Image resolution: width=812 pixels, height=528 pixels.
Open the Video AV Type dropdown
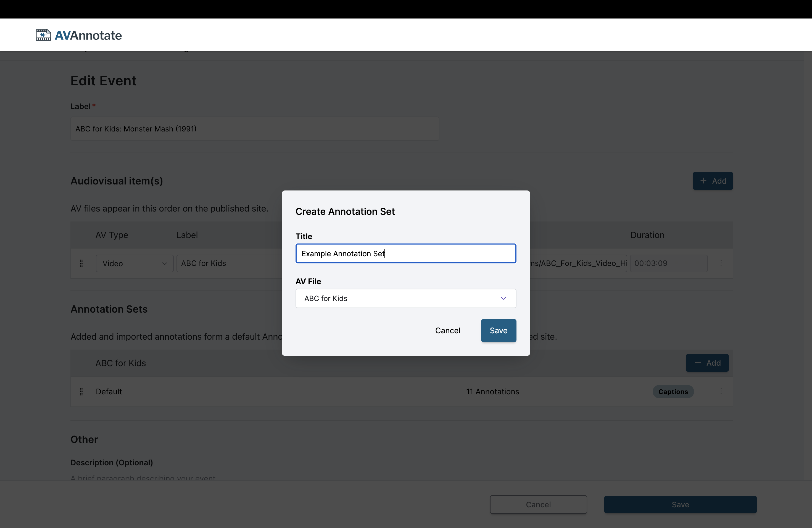pyautogui.click(x=135, y=263)
